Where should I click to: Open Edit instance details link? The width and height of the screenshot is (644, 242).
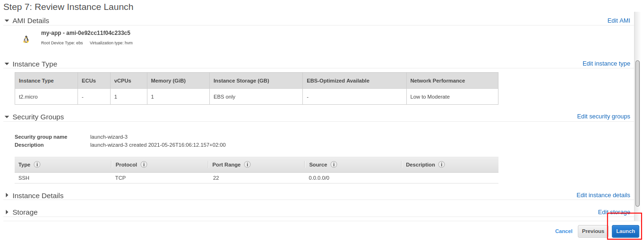click(603, 195)
